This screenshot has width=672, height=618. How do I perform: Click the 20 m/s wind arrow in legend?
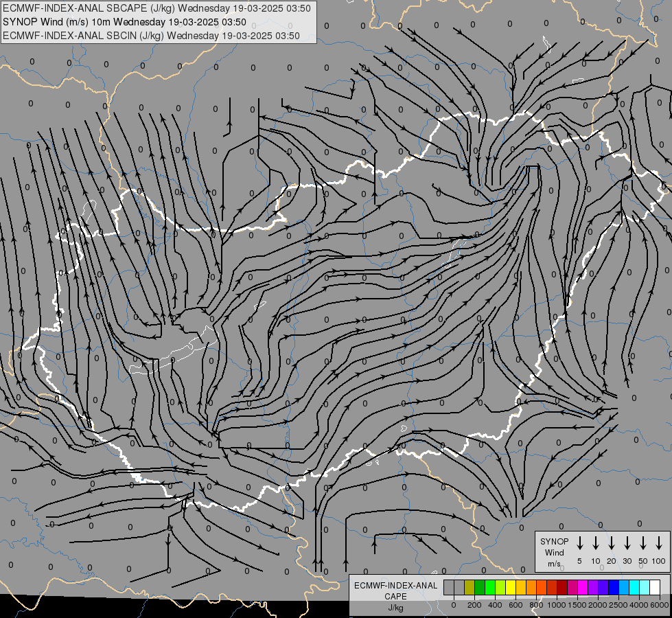click(611, 543)
